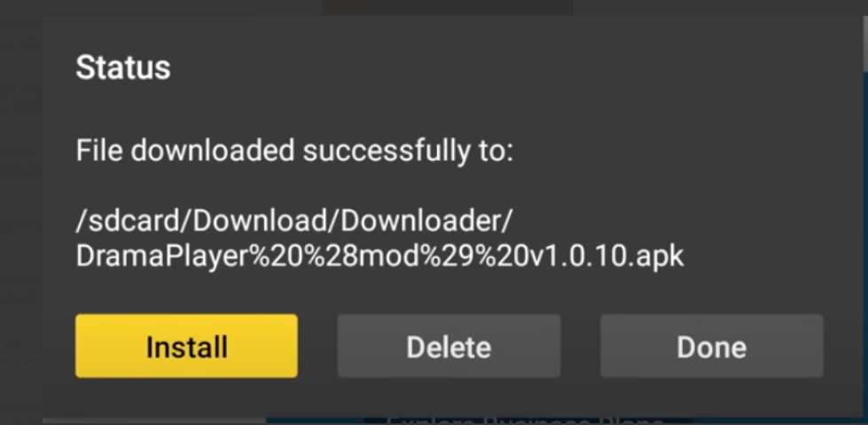Click the word 'File' in status message

(x=98, y=151)
